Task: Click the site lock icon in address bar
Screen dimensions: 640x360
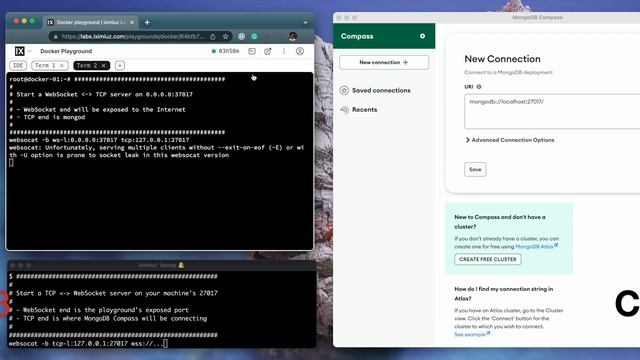Action: (x=56, y=36)
